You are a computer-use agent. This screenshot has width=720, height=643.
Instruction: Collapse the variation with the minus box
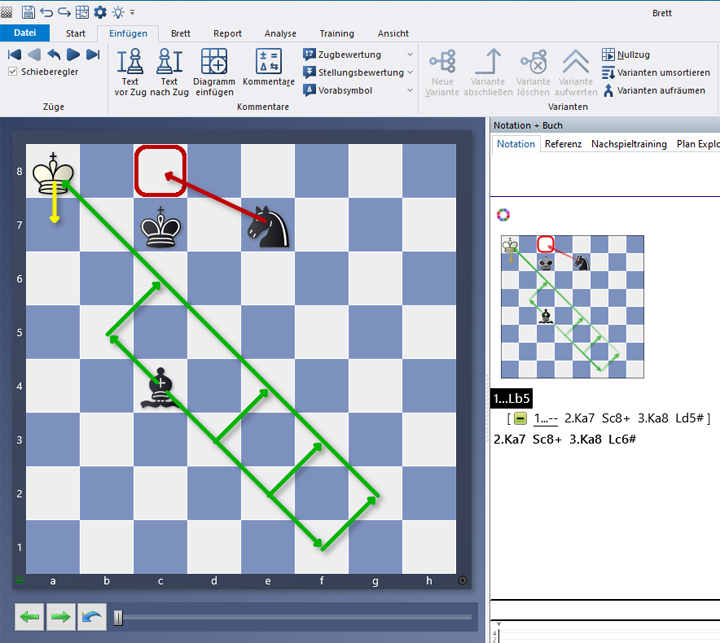pyautogui.click(x=520, y=418)
